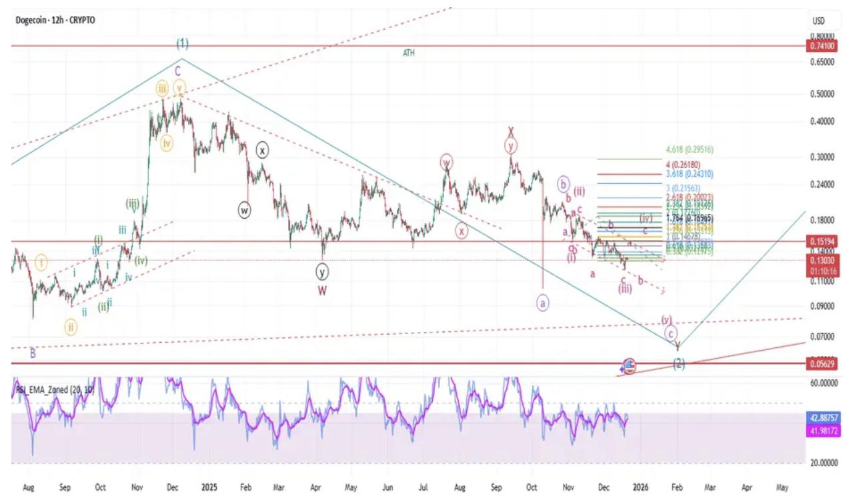Select the 0.74100 ATH price label
The image size is (845, 504).
822,46
